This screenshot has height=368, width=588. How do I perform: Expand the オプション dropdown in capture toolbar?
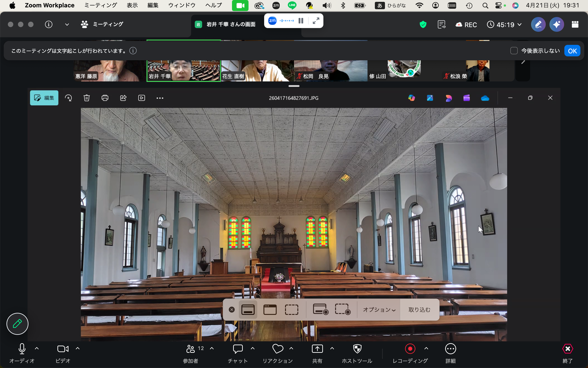[379, 310]
